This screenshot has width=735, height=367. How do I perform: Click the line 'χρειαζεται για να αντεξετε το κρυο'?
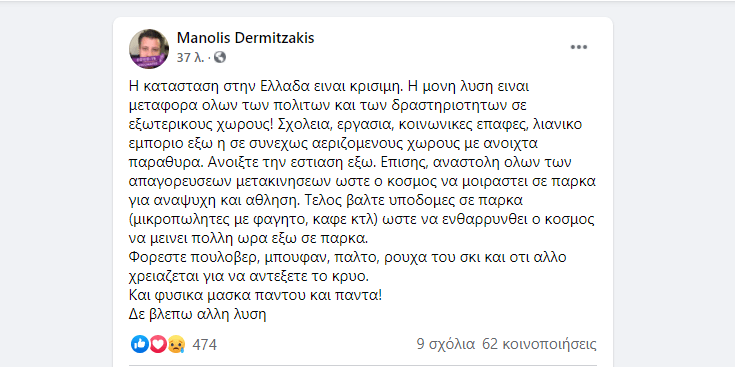pos(249,277)
